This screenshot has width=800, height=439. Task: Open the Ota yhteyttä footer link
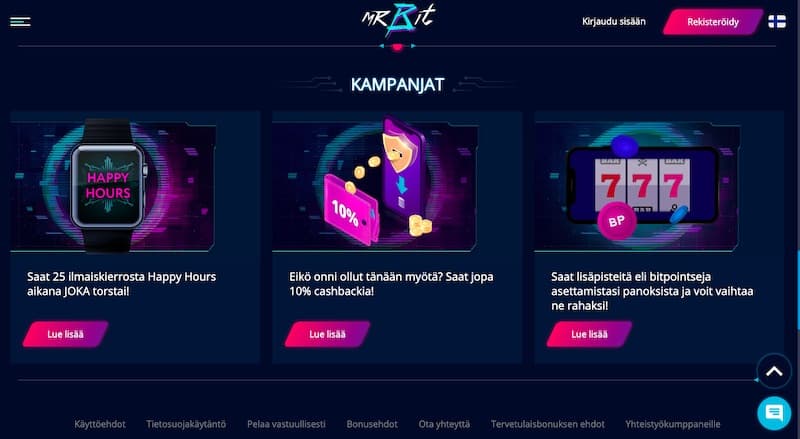[444, 424]
